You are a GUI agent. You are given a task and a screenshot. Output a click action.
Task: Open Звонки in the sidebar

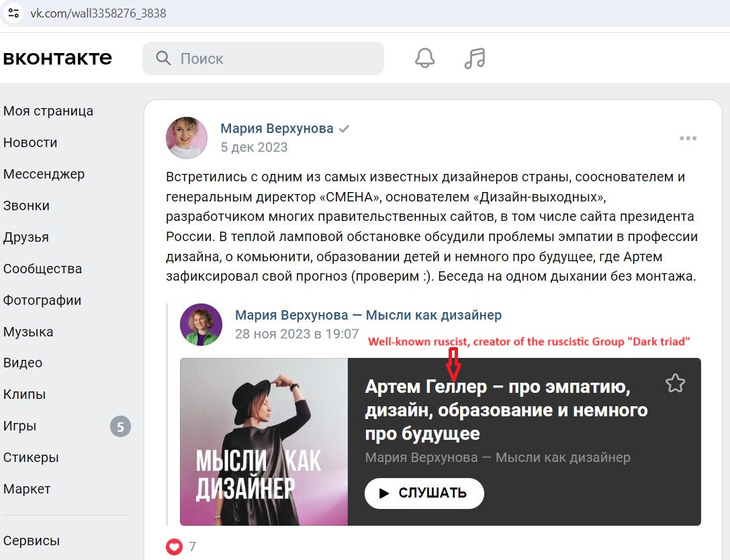point(26,205)
